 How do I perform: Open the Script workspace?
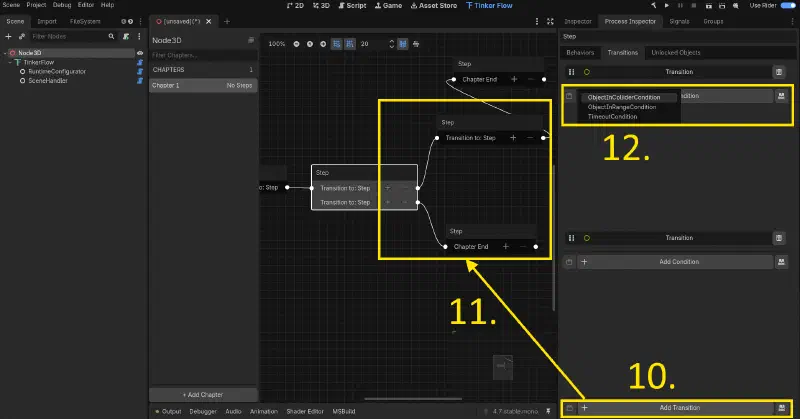pos(352,5)
